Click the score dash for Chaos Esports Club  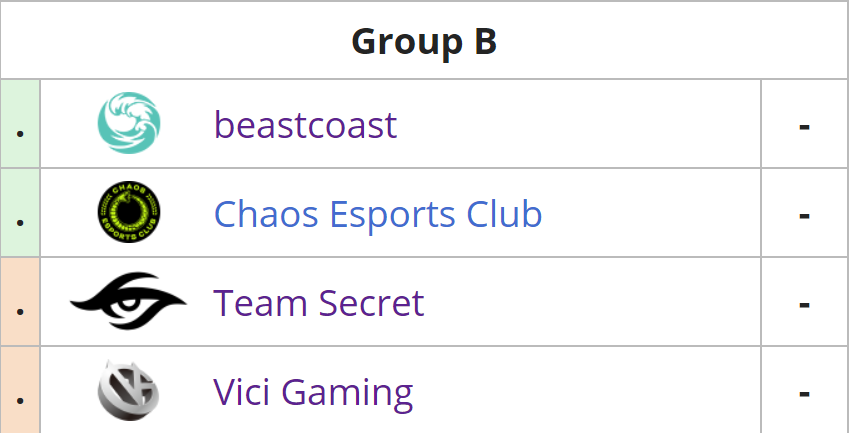[804, 215]
